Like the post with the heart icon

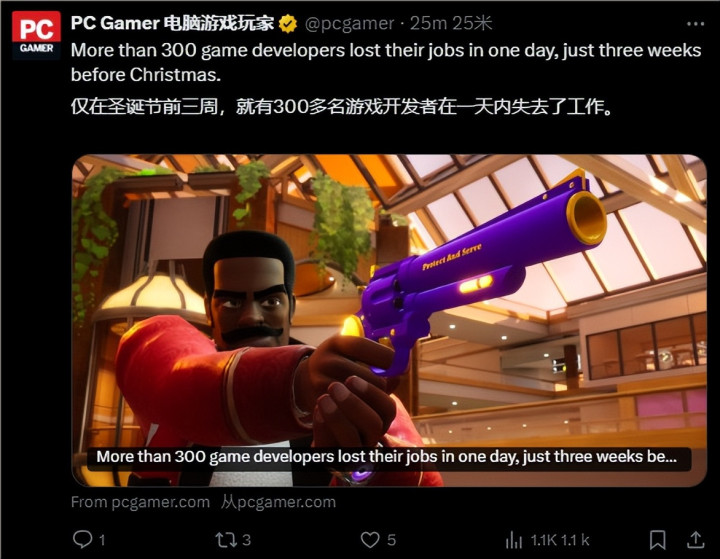pos(370,540)
